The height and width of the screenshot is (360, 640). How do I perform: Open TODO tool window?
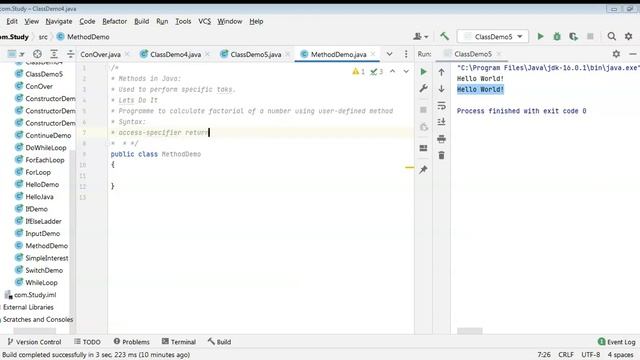[87, 342]
